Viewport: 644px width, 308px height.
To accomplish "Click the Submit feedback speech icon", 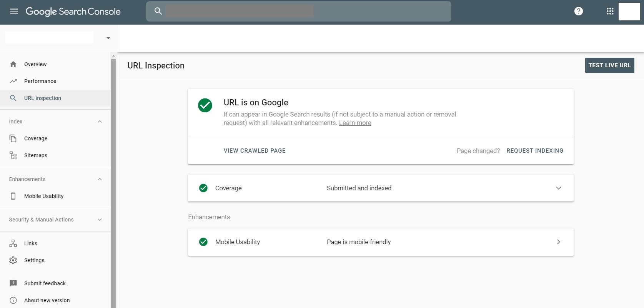I will pos(13,283).
